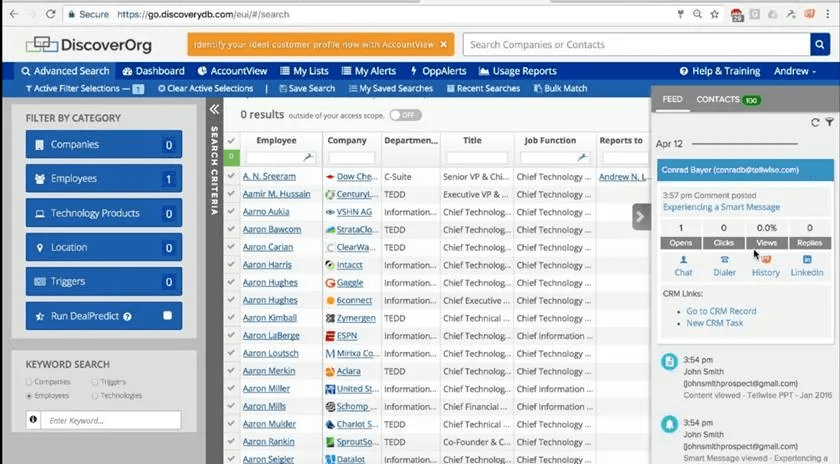This screenshot has height=464, width=840.
Task: Uncheck row for A. N. Sreeram
Action: (x=231, y=176)
